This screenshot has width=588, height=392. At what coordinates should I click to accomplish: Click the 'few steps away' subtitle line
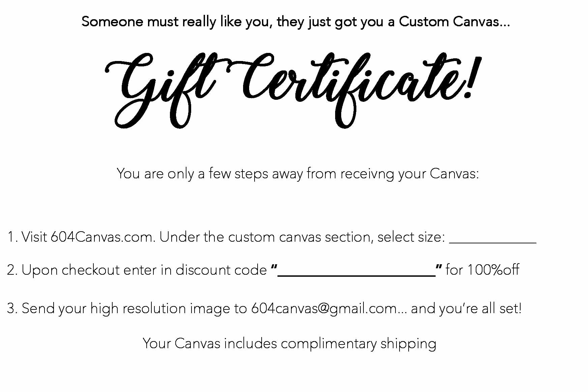298,174
